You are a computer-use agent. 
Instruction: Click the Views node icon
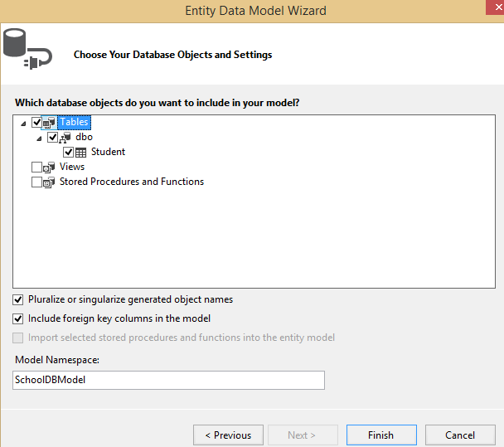pos(49,168)
